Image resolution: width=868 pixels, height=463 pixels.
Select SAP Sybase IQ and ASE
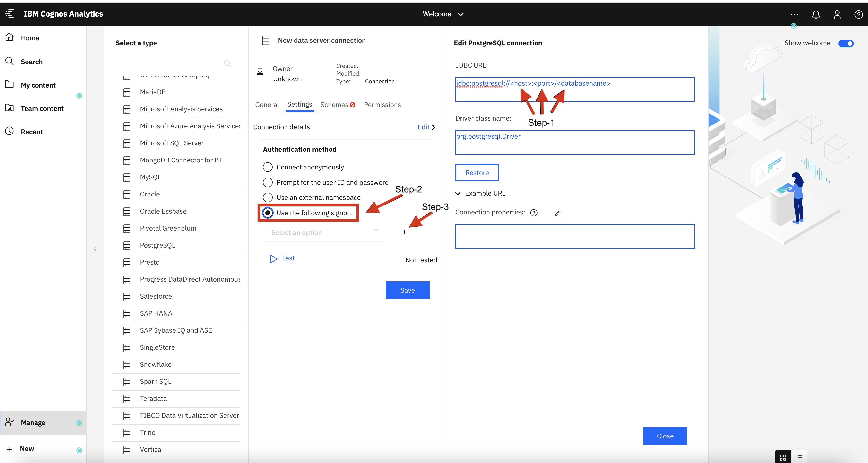tap(175, 330)
